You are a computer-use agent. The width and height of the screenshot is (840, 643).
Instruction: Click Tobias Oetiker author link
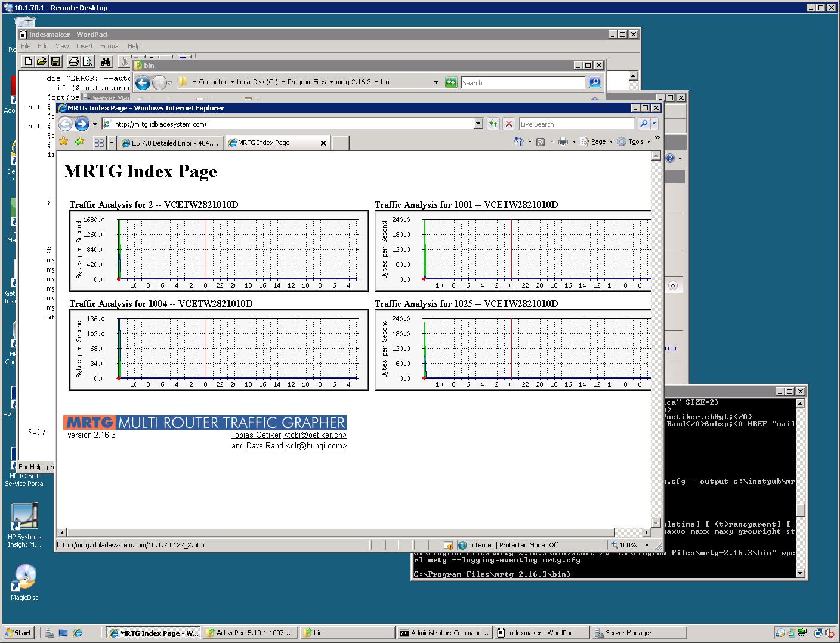pyautogui.click(x=256, y=435)
